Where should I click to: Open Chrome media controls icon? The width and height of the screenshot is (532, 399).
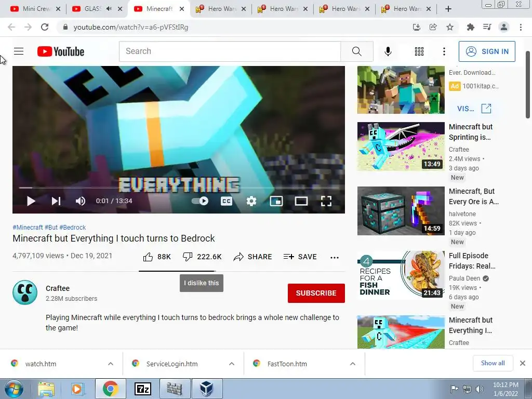coord(487,27)
